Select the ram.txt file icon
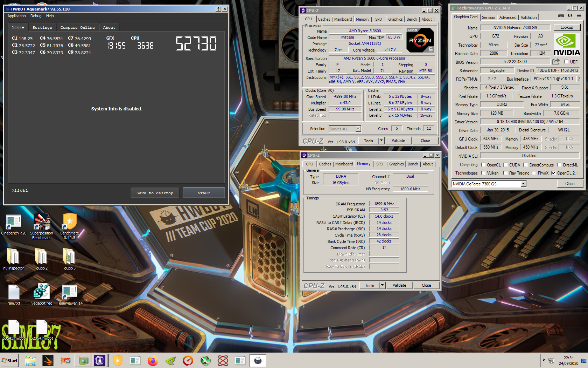 point(14,292)
